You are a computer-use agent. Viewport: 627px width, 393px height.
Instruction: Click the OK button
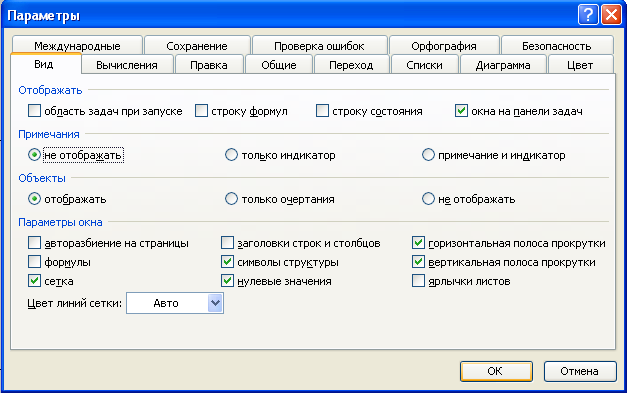[496, 371]
